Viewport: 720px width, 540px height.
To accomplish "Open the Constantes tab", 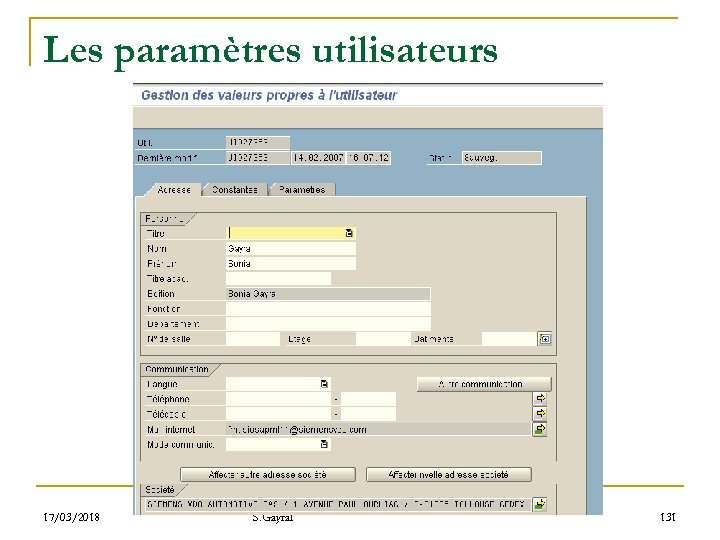I will [x=235, y=190].
